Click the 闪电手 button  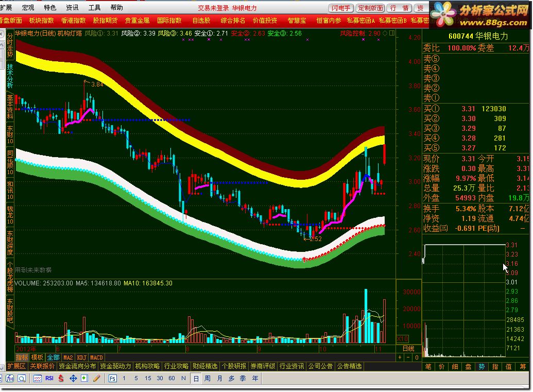[x=341, y=8]
